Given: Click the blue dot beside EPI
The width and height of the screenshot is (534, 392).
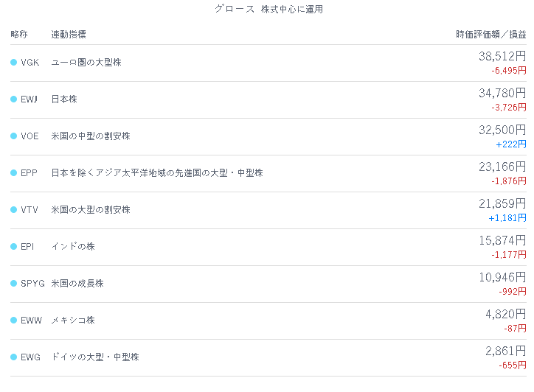Looking at the screenshot, I should pos(13,246).
